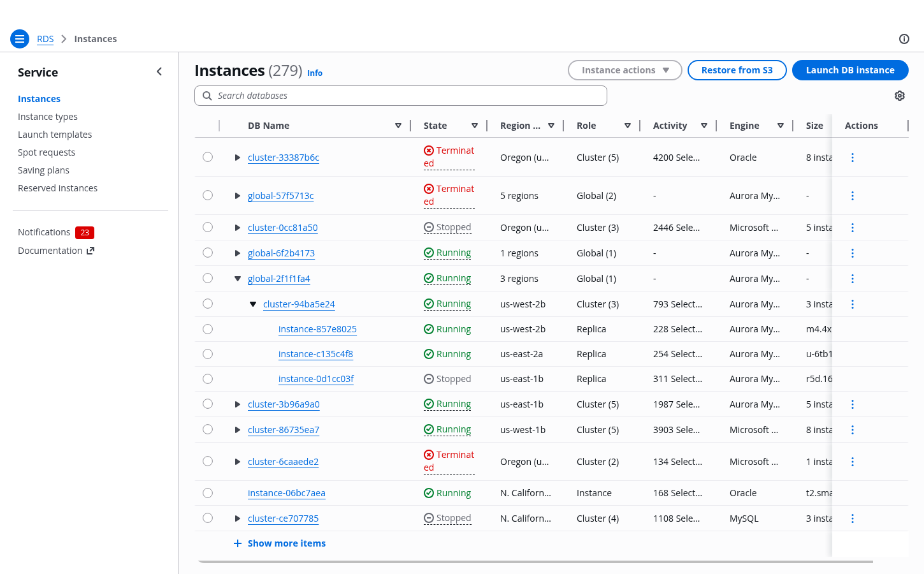Open the hamburger navigation menu icon

tap(20, 39)
